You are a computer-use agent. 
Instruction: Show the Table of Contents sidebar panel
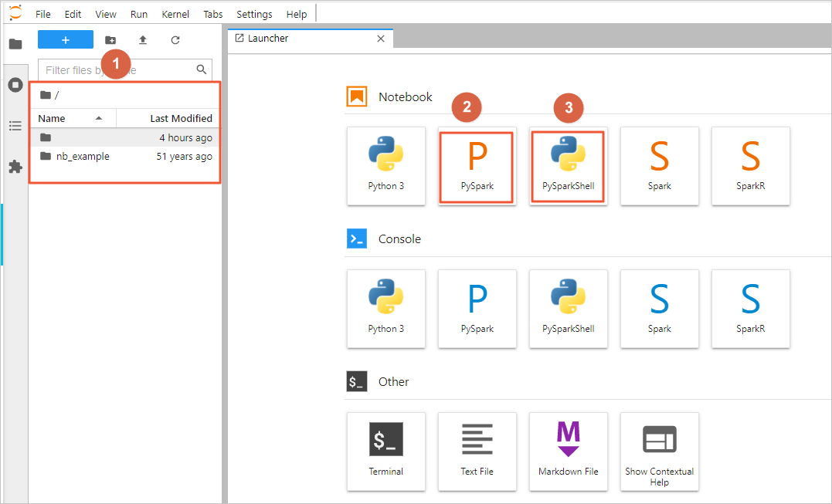15,126
